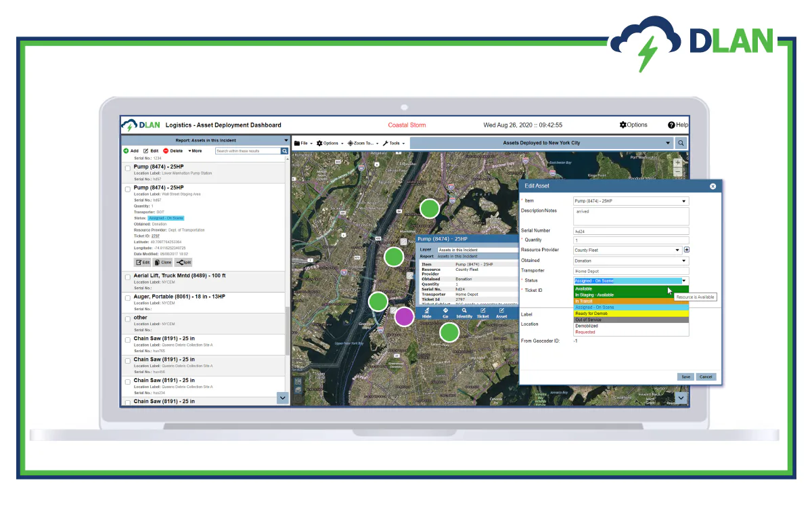Choose the yellow Ready for Demob status option

pos(631,314)
